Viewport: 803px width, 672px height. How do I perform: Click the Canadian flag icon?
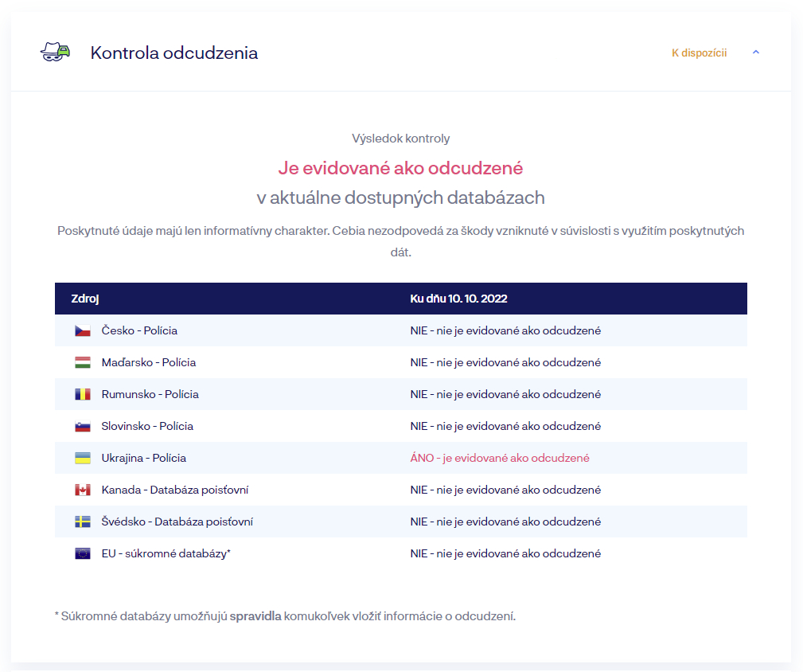point(83,490)
